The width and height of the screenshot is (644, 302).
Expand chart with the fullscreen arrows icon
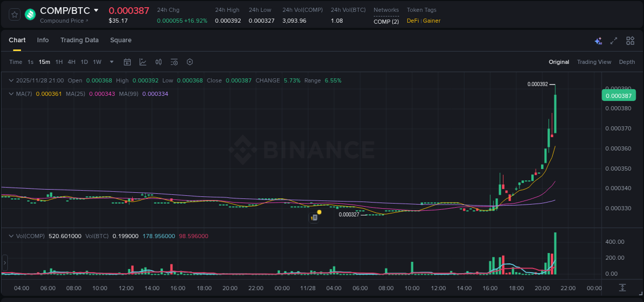pyautogui.click(x=613, y=40)
